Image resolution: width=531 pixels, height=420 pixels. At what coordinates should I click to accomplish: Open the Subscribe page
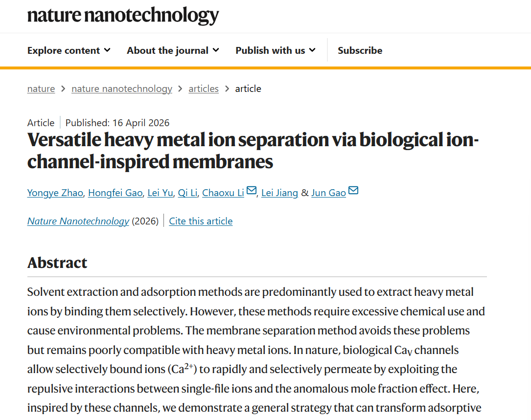tap(360, 50)
